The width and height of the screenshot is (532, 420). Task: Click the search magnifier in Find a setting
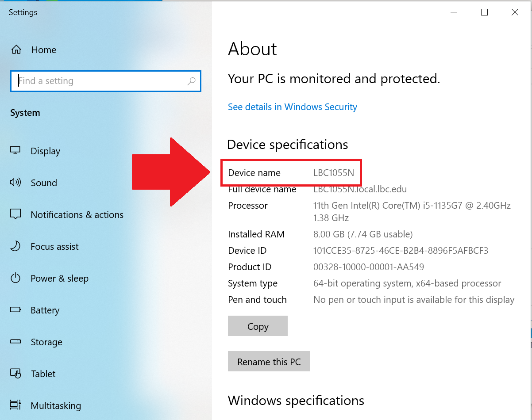192,81
